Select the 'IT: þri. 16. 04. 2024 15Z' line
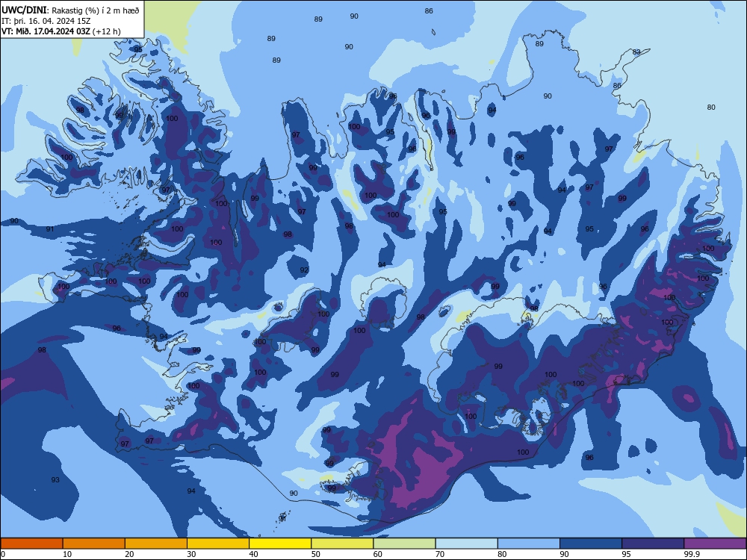The image size is (747, 560). coord(46,21)
